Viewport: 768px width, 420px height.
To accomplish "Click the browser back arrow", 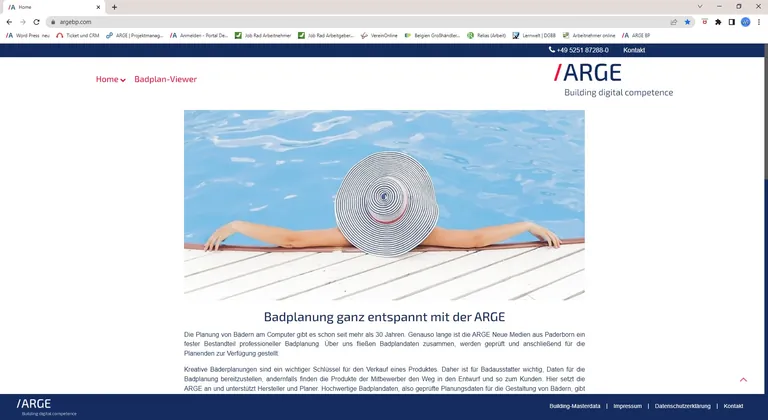I will pos(9,21).
